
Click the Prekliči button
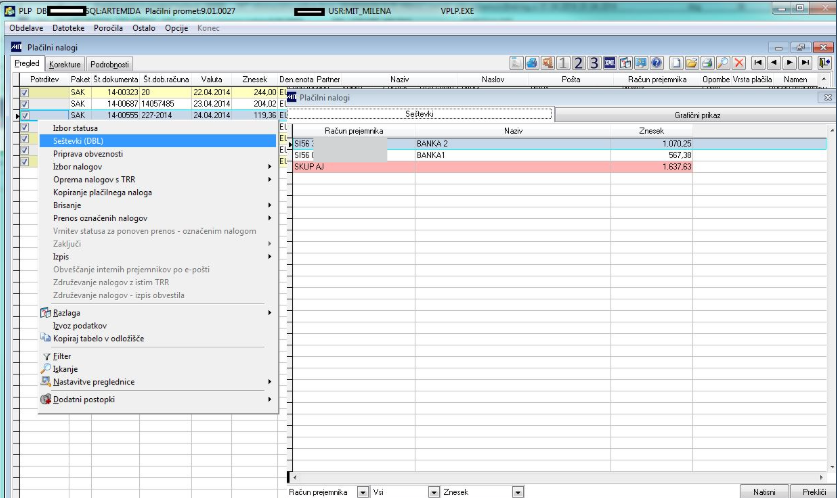[814, 492]
